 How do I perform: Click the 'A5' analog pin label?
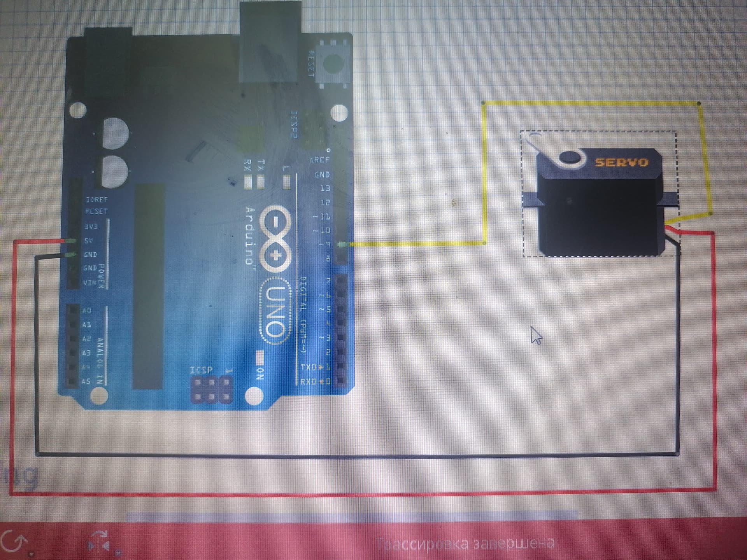(x=86, y=381)
